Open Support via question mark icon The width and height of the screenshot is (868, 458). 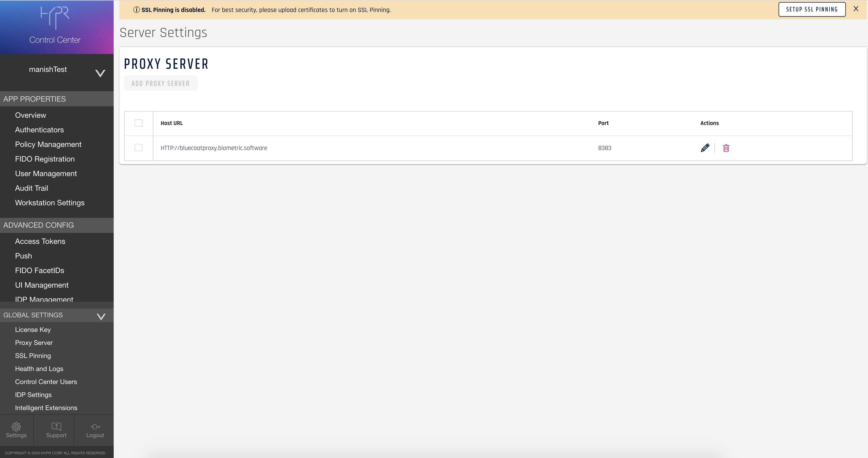point(56,427)
